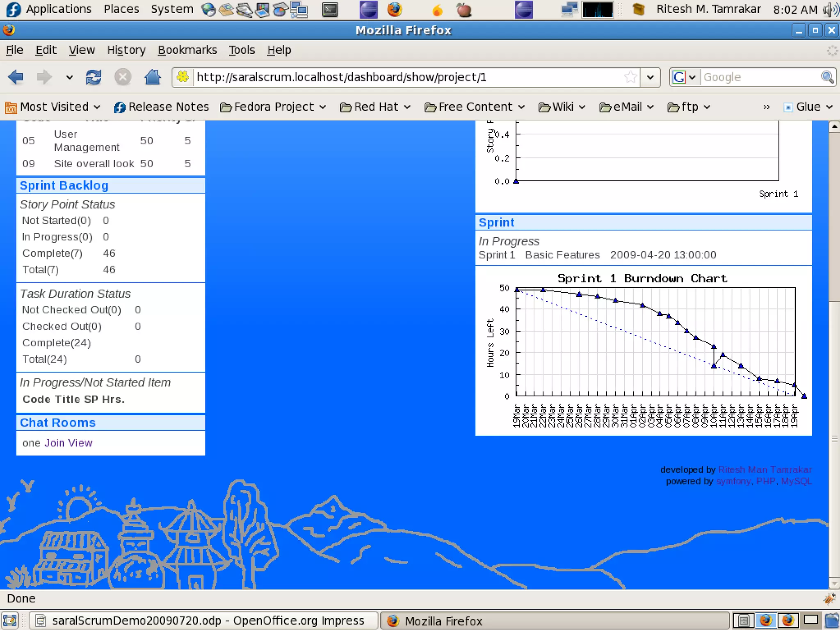This screenshot has width=840, height=630.
Task: Click the Release Notes bookmark
Action: click(x=161, y=107)
